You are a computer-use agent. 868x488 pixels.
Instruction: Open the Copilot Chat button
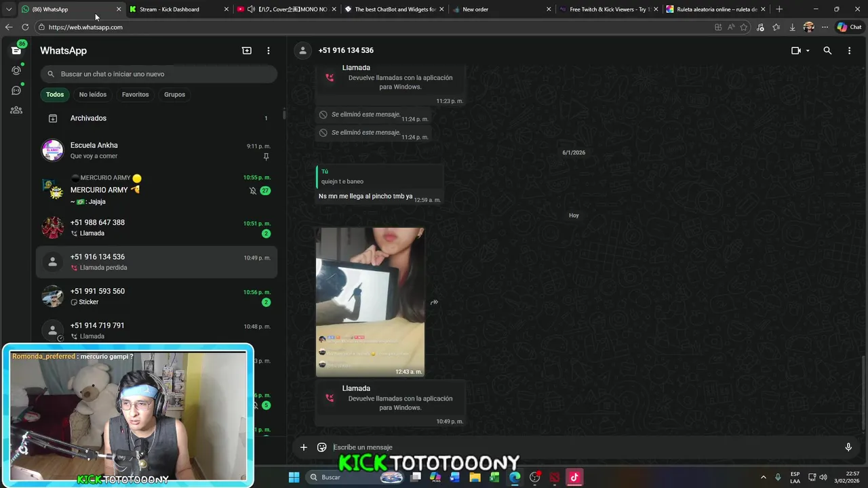(x=850, y=27)
